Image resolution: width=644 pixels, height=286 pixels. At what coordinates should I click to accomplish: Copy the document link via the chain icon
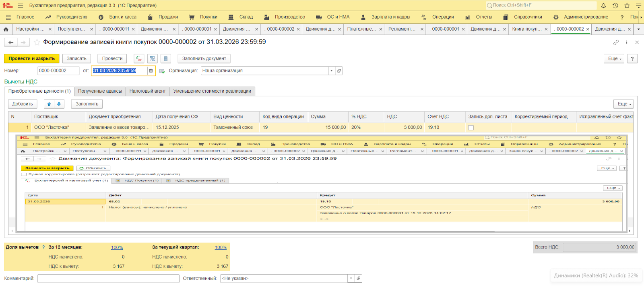[616, 42]
